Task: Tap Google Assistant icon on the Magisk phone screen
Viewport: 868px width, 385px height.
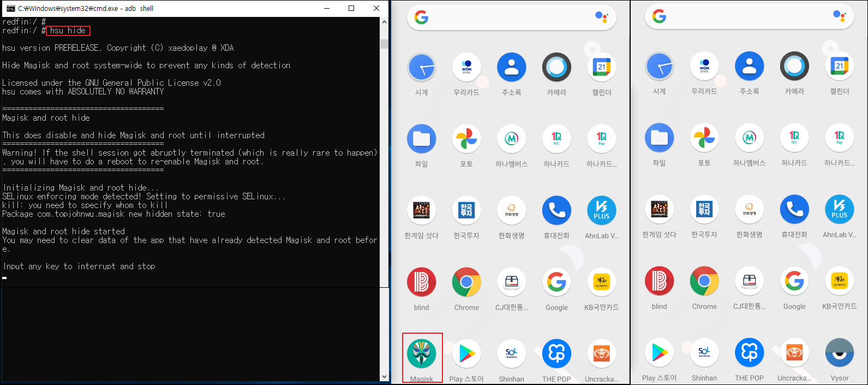Action: [x=601, y=17]
